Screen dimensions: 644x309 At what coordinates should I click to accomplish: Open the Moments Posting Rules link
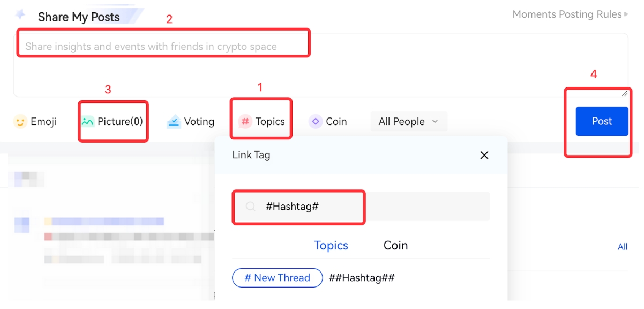tap(567, 14)
